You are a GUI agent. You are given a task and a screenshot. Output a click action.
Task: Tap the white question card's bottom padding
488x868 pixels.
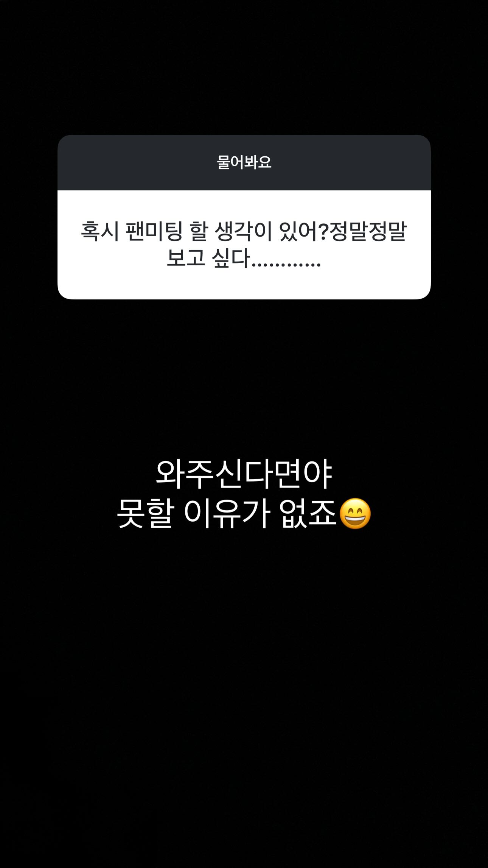coord(244,285)
